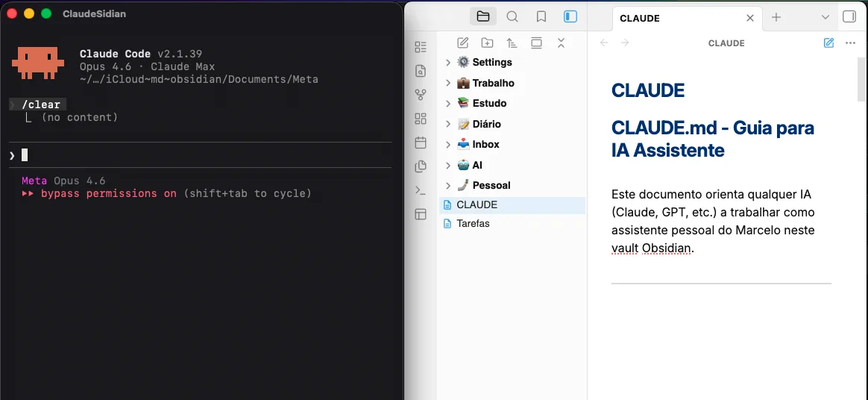Viewport: 868px width, 400px height.
Task: Open more options menu for the note
Action: (x=850, y=43)
